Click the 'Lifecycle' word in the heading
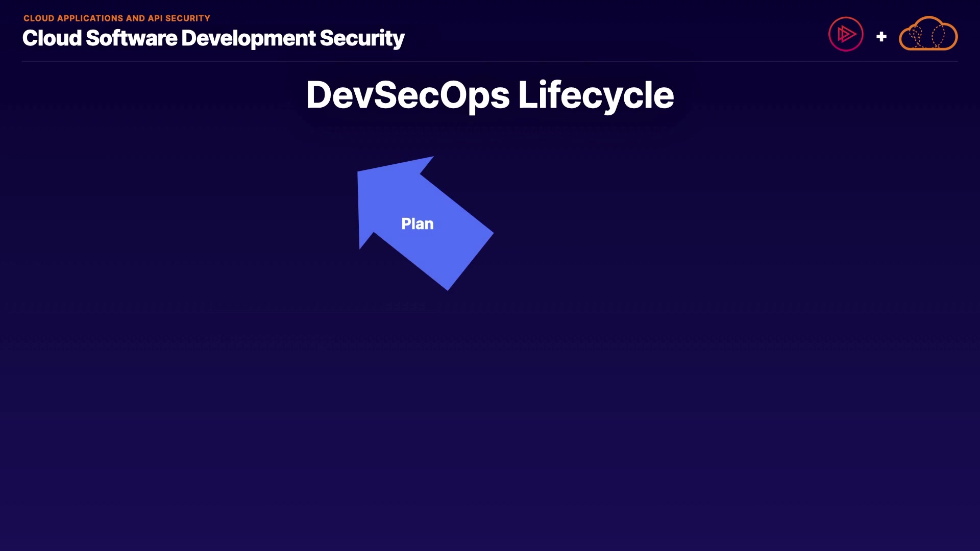Image resolution: width=980 pixels, height=551 pixels. pos(596,95)
